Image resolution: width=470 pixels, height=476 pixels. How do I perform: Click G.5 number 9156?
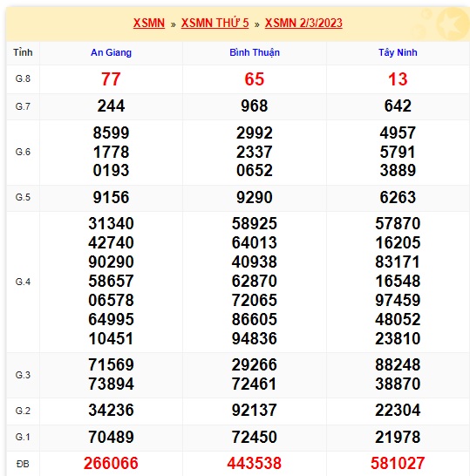click(111, 197)
